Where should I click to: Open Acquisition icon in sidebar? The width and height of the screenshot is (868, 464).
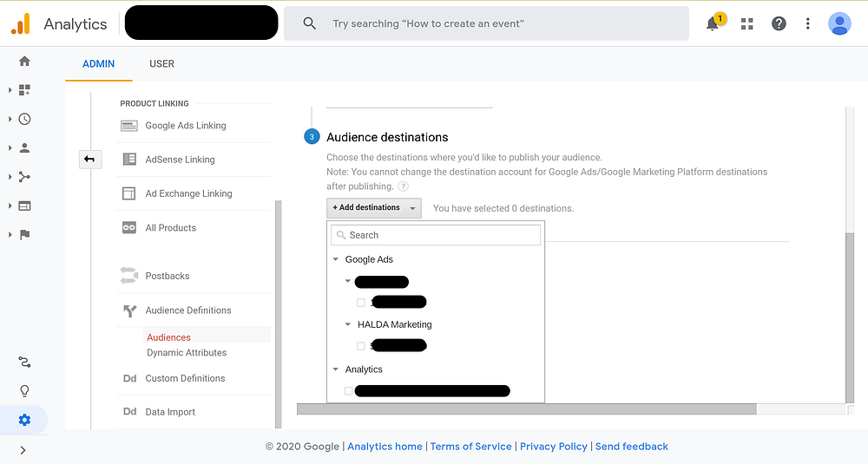[24, 177]
